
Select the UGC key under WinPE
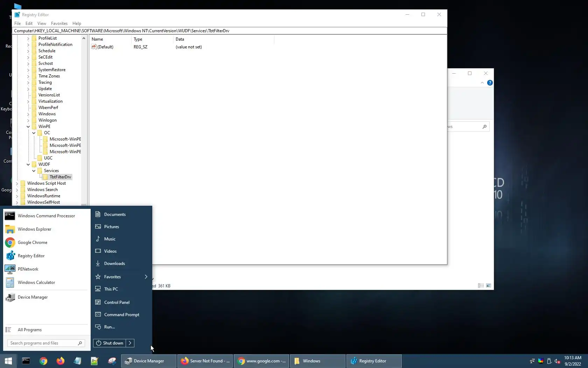48,158
